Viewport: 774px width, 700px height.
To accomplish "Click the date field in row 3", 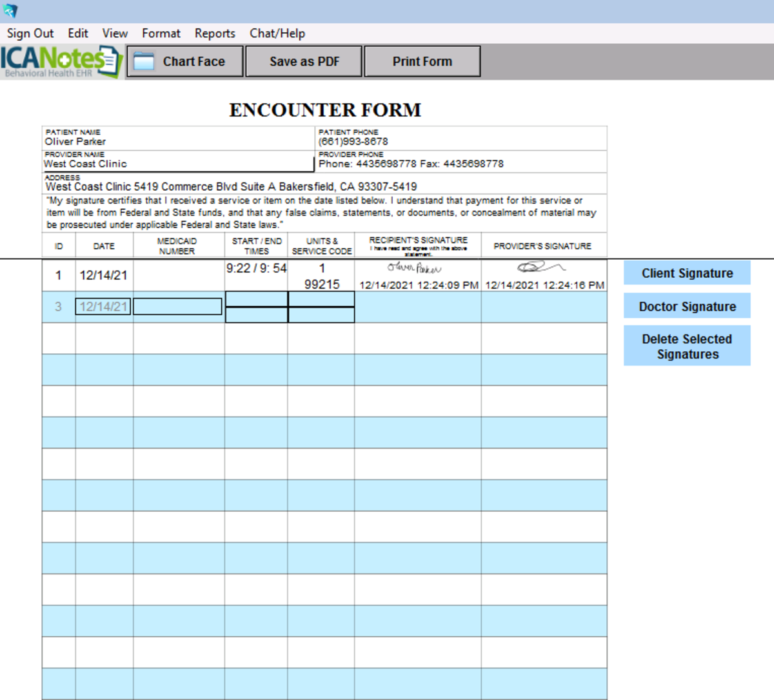I will point(103,307).
